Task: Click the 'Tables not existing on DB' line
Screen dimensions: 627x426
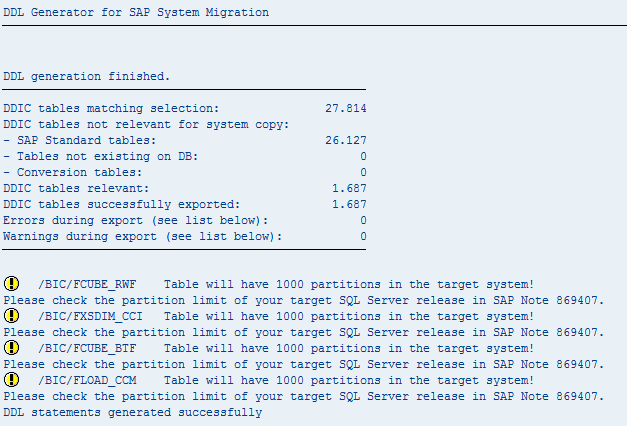Action: click(x=185, y=156)
